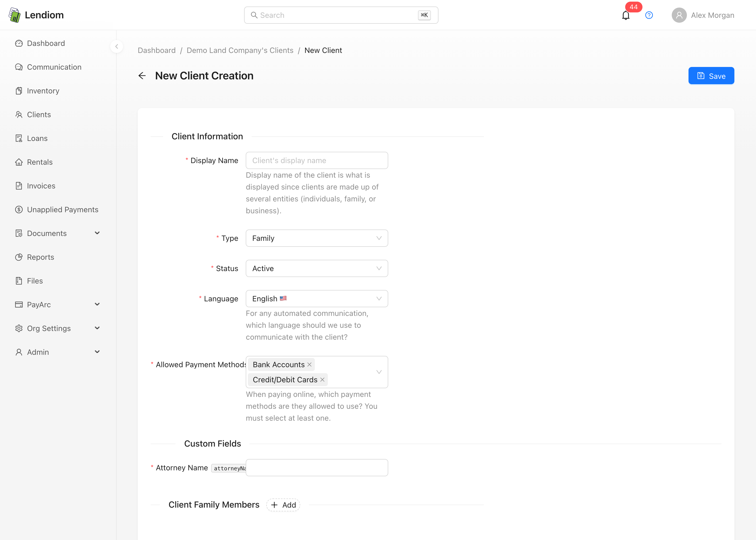The image size is (756, 540).
Task: Open the notifications bell
Action: click(x=626, y=15)
